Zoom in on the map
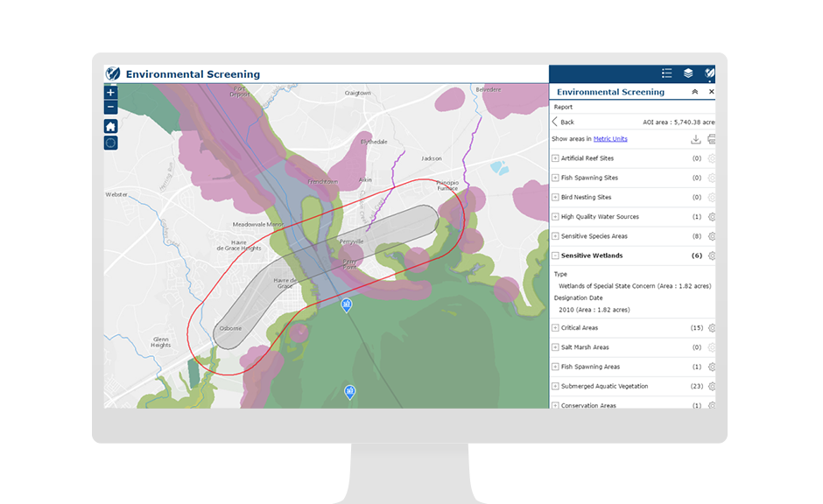Screen dimensions: 823x504 click(x=110, y=93)
